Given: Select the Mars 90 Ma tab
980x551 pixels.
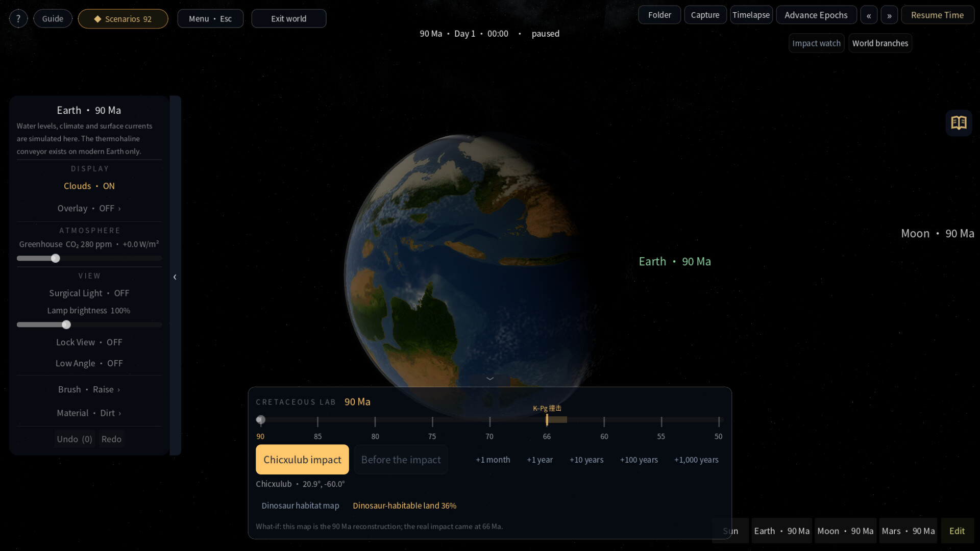Looking at the screenshot, I should pos(908,531).
